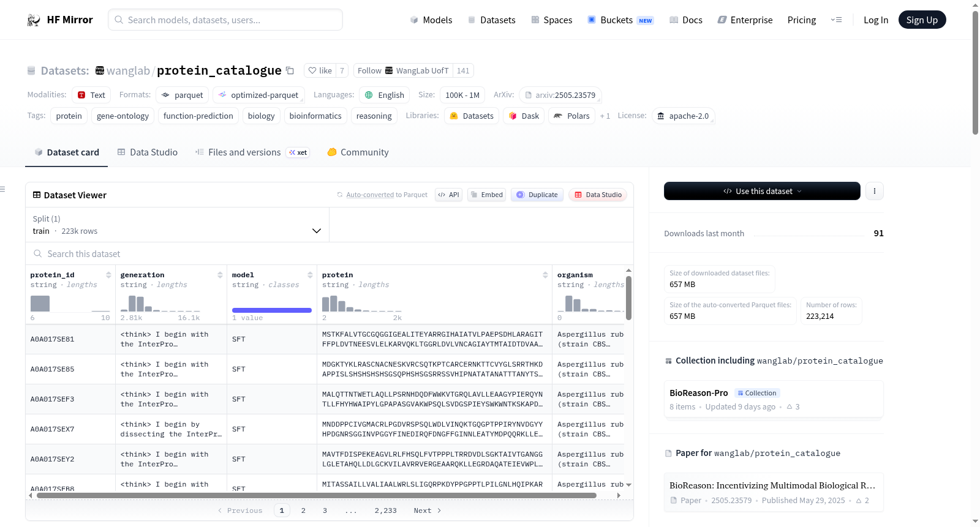Screen dimensions: 980x527
Task: Click the Embed button
Action: 486,195
